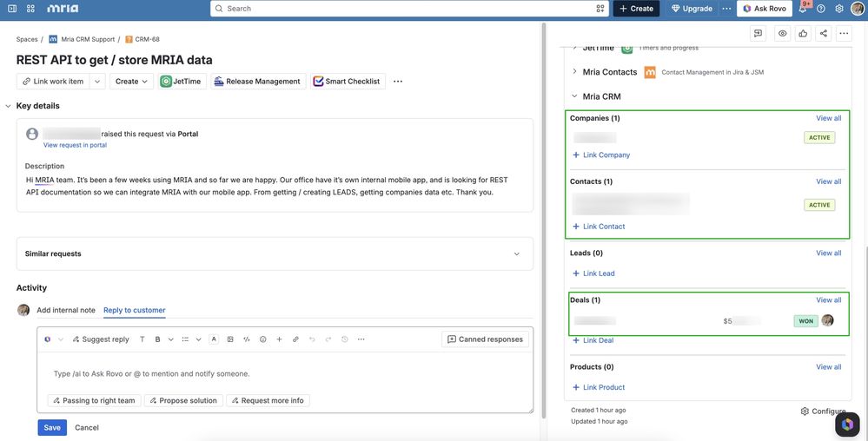Click the top Search field
The image size is (868, 441).
point(409,9)
